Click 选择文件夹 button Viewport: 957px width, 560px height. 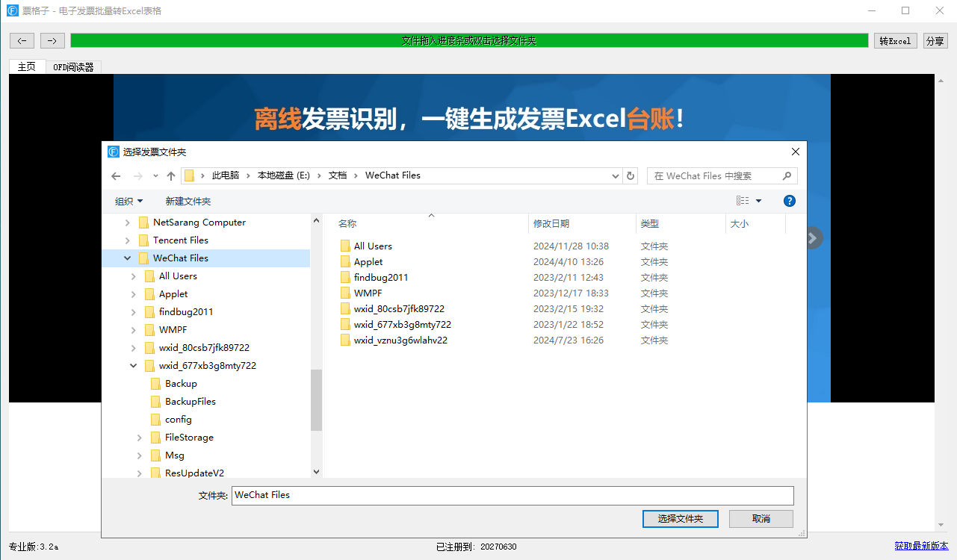(x=680, y=518)
